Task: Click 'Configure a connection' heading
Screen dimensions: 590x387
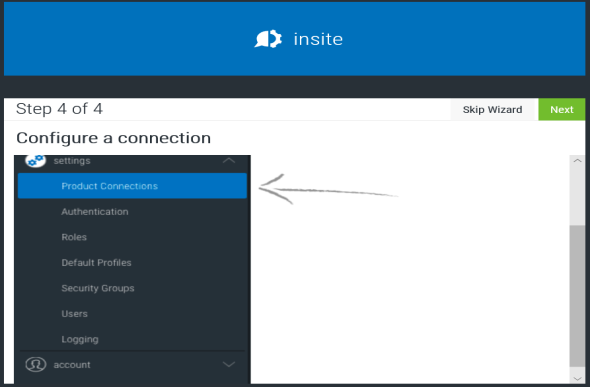Action: (x=113, y=138)
